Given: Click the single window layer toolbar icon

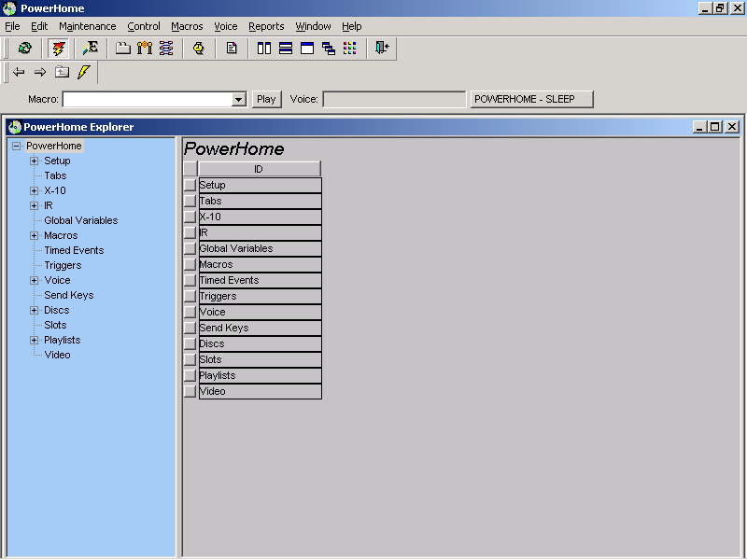Looking at the screenshot, I should 307,49.
